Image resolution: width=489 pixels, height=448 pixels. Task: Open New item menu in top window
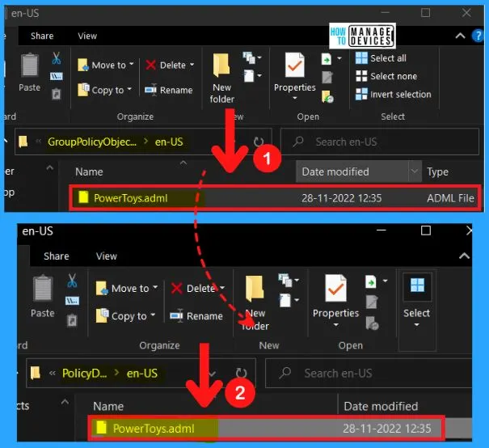point(252,57)
